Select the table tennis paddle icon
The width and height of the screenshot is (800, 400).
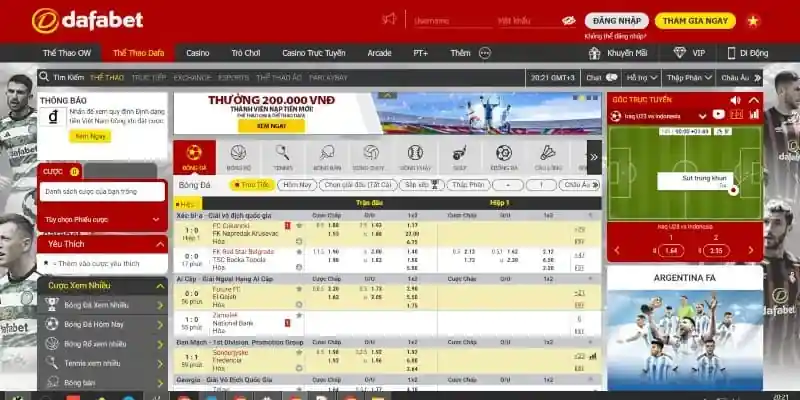tap(327, 157)
